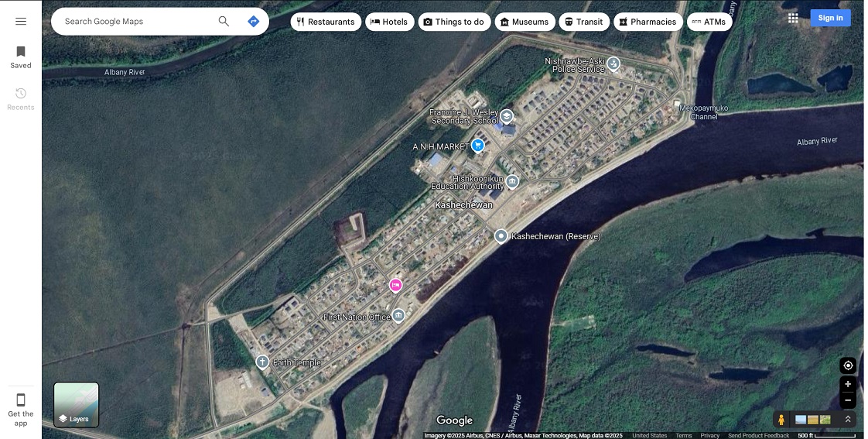This screenshot has width=868, height=439.
Task: Expand the imagery options chevron
Action: pos(848,420)
